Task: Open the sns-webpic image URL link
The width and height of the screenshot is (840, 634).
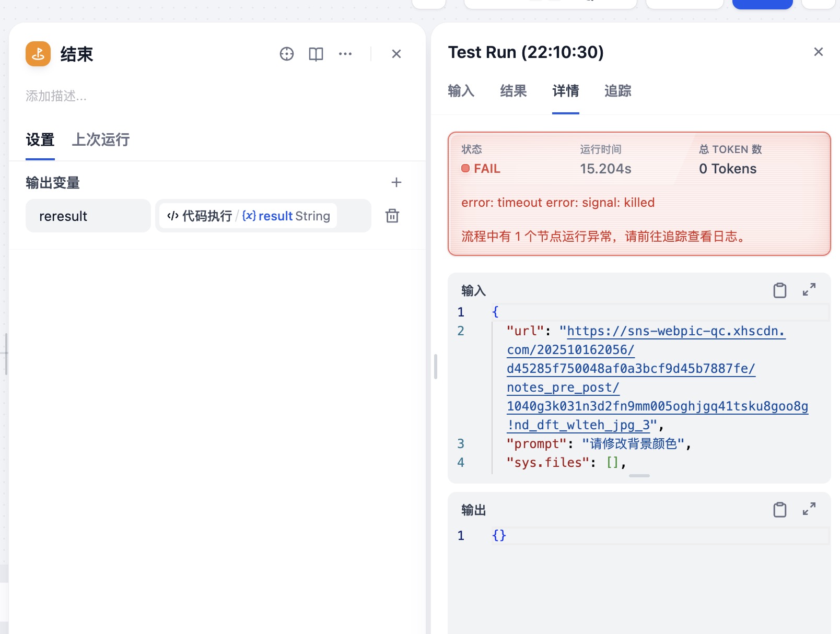Action: click(x=657, y=369)
